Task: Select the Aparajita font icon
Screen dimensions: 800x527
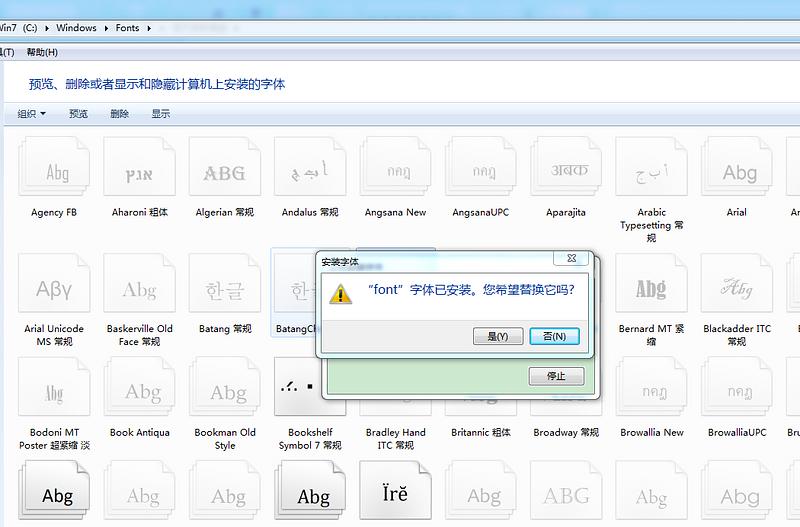Action: (566, 166)
